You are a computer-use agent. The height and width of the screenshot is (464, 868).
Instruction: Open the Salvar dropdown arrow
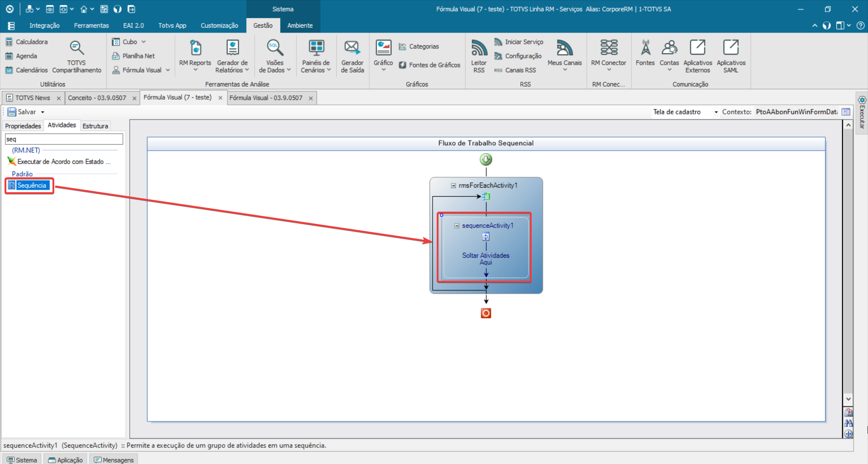(43, 112)
